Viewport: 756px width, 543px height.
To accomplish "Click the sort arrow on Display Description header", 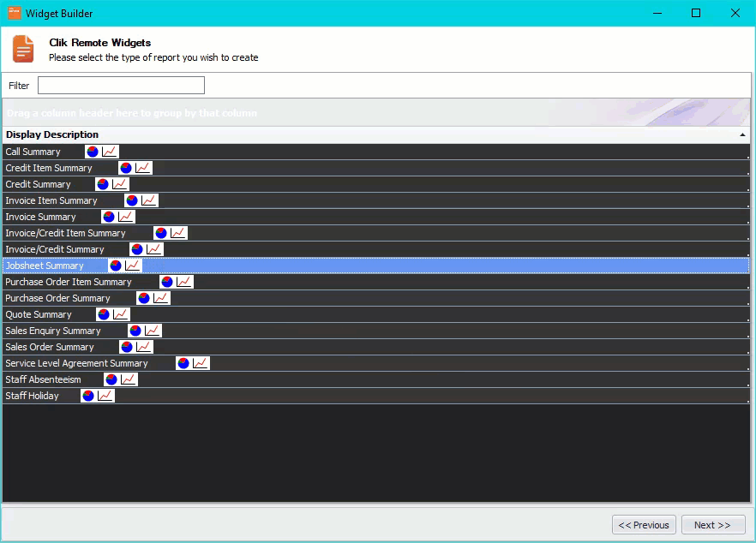I will [x=741, y=134].
